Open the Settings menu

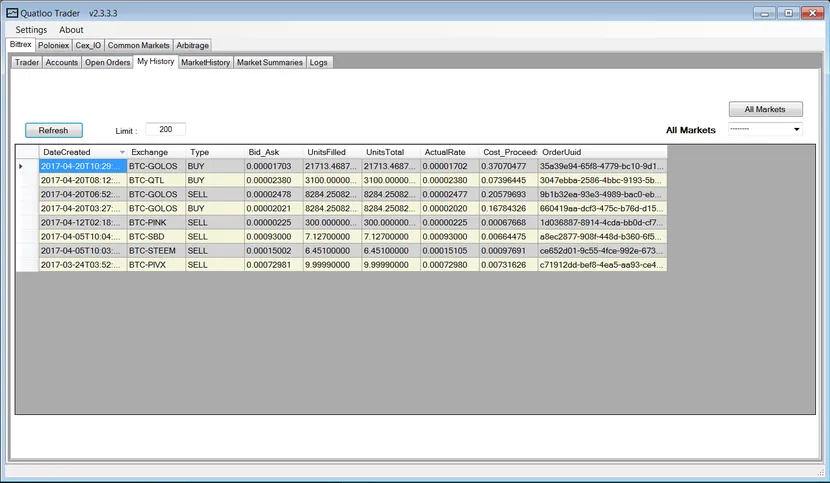pyautogui.click(x=31, y=30)
